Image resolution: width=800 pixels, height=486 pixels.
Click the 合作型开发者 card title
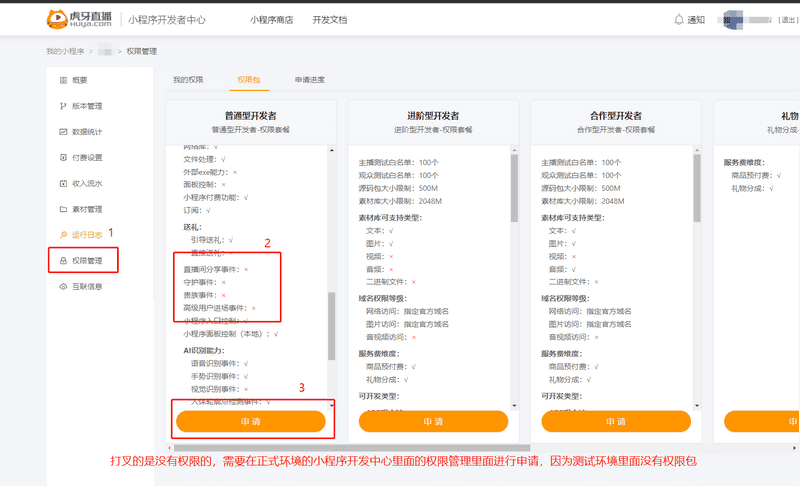pos(616,116)
